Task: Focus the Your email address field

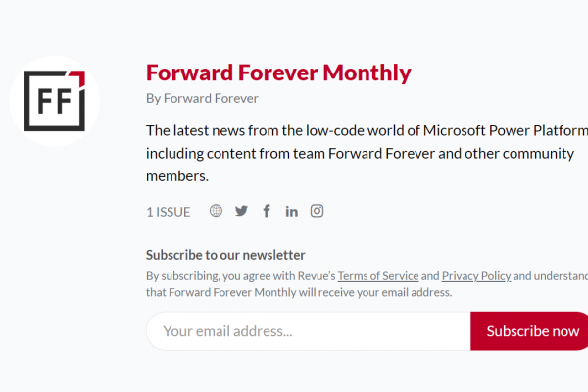Action: click(309, 331)
